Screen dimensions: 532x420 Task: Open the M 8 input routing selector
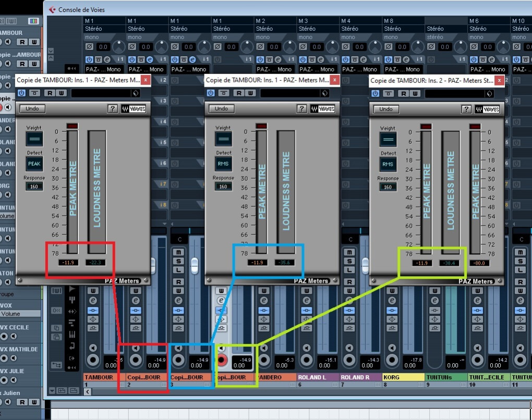(x=404, y=21)
